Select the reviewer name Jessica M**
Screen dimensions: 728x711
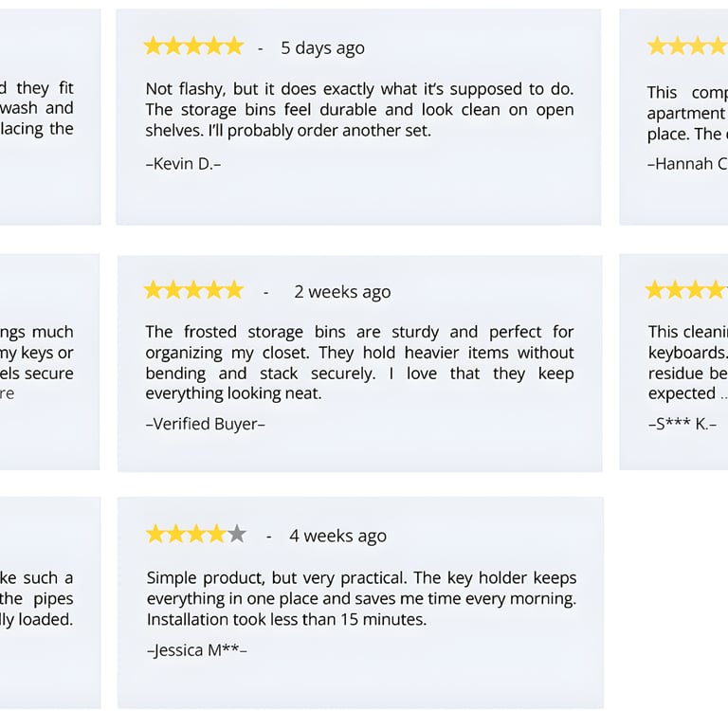196,650
